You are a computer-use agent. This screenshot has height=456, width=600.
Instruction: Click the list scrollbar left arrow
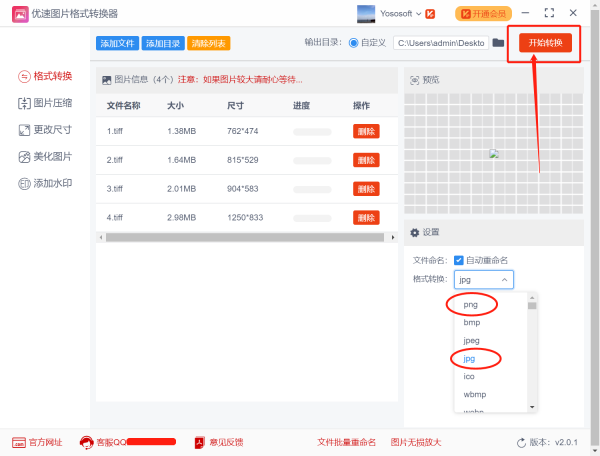[101, 237]
